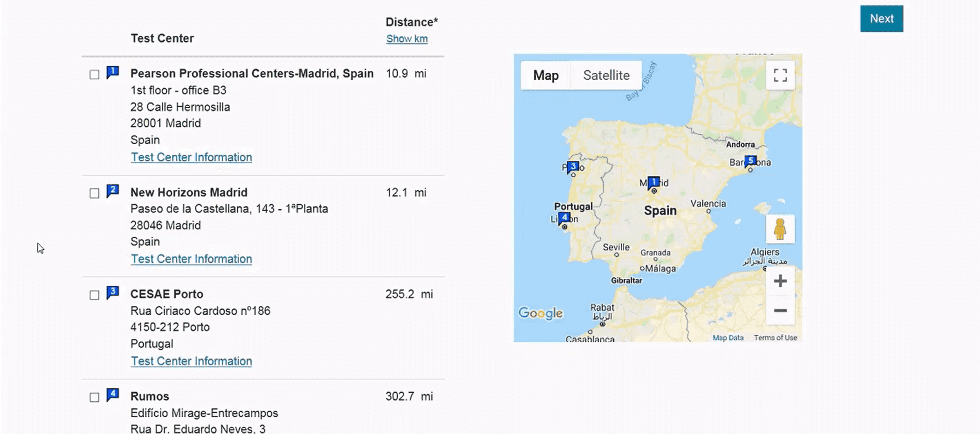
Task: Zoom out the map with minus
Action: pyautogui.click(x=780, y=311)
